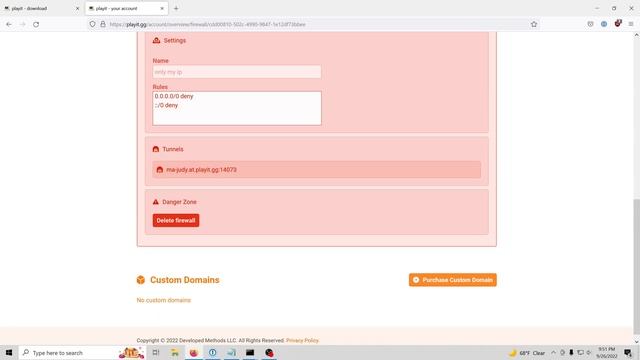Click the shield tracking protection icon
Image resolution: width=640 pixels, height=360 pixels.
click(x=93, y=24)
